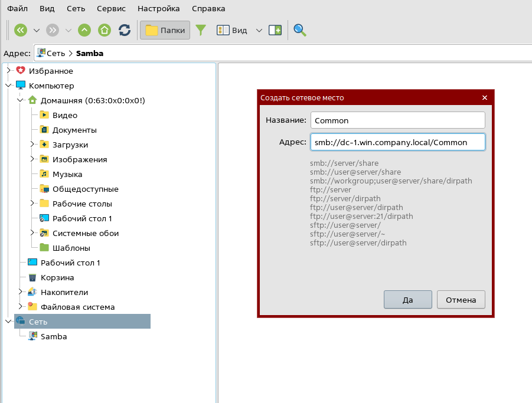Select the Корзина trash icon
This screenshot has height=403, width=532.
tap(32, 277)
